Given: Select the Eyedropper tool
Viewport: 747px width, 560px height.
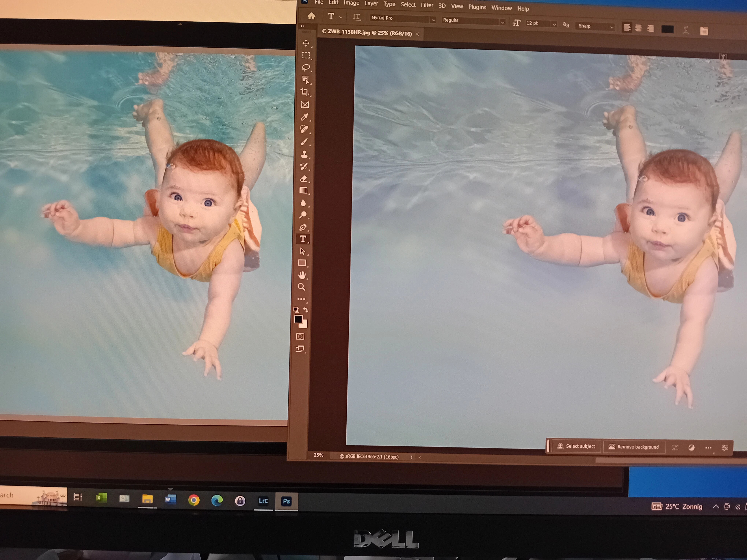Looking at the screenshot, I should click(x=305, y=117).
